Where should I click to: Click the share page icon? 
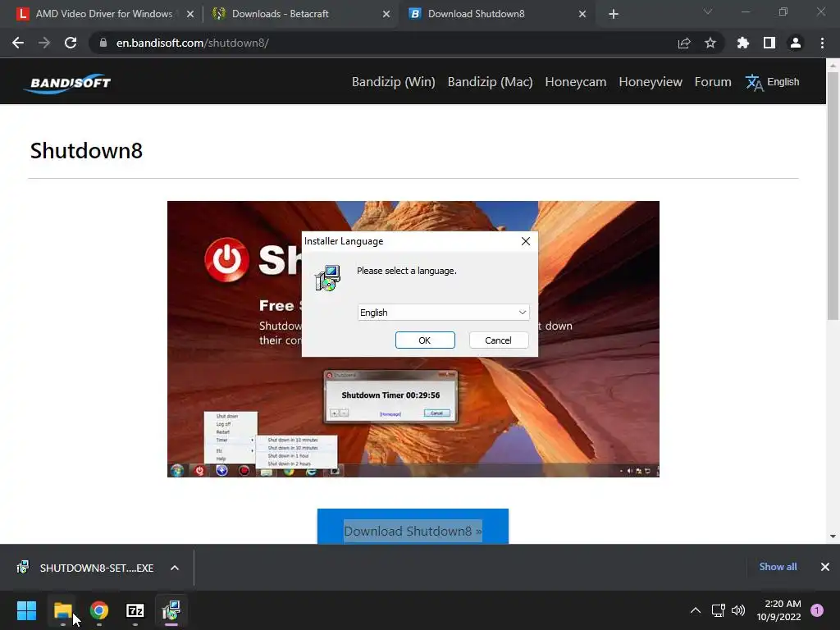(684, 43)
